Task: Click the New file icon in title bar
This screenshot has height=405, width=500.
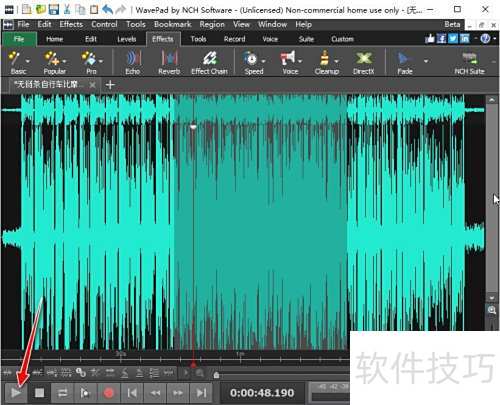Action: point(27,9)
